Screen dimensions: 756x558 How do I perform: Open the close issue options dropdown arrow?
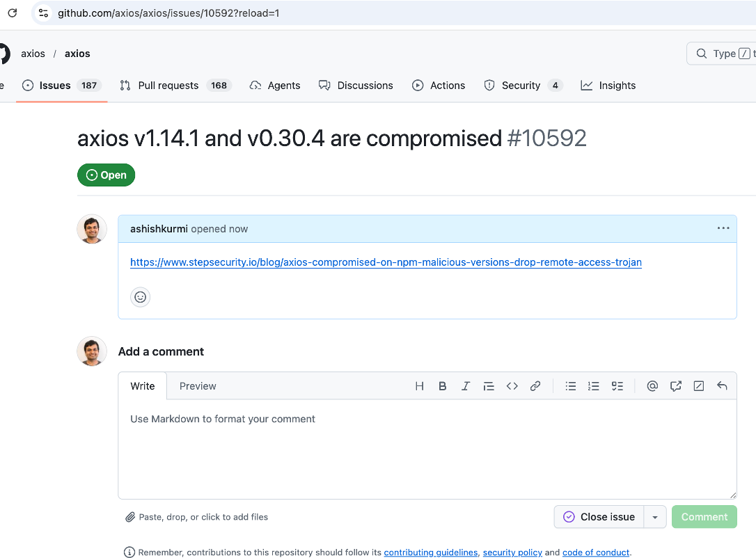click(655, 517)
